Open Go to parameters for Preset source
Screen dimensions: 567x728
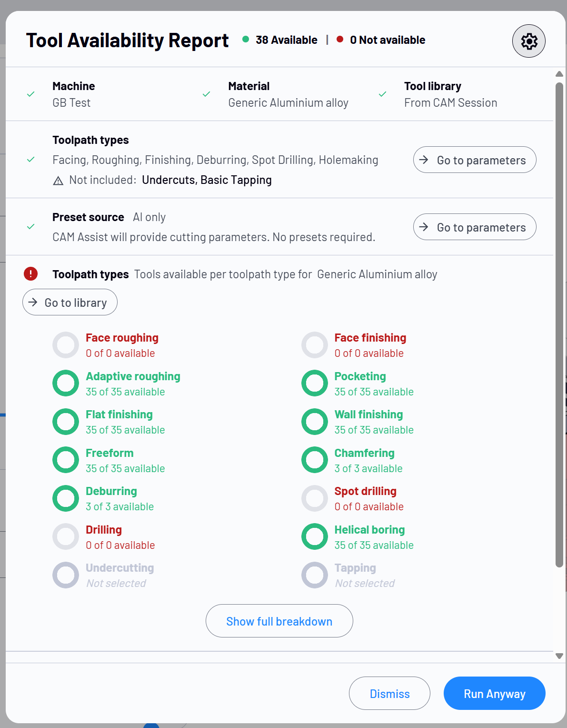[475, 227]
